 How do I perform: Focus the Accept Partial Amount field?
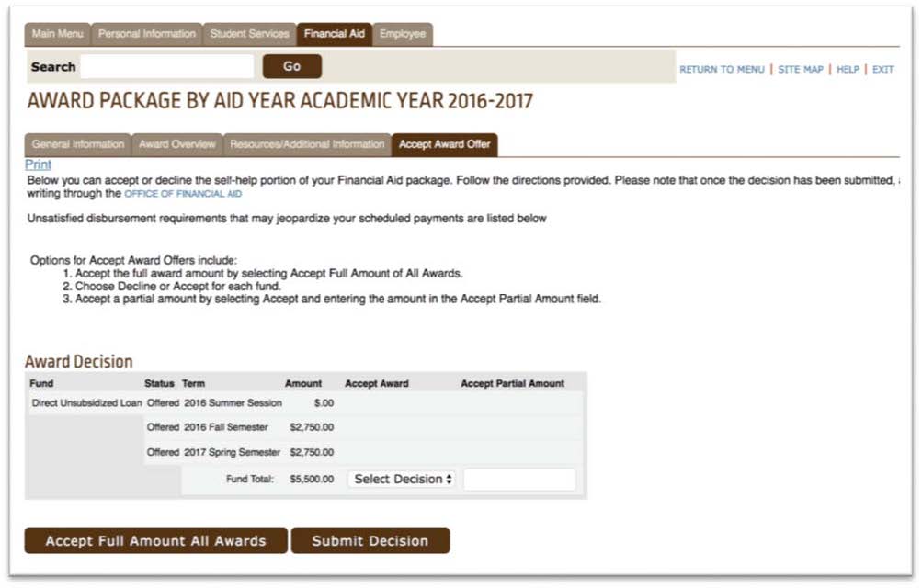519,479
